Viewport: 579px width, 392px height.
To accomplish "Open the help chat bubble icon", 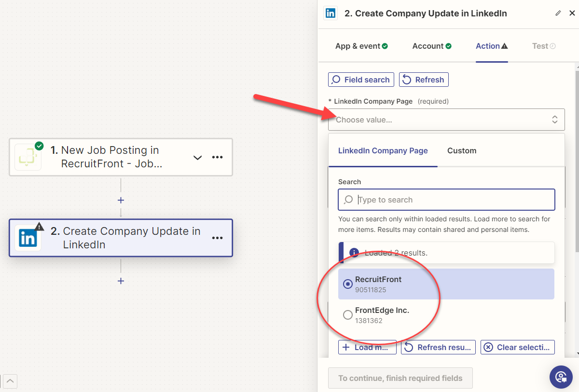I will 561,377.
